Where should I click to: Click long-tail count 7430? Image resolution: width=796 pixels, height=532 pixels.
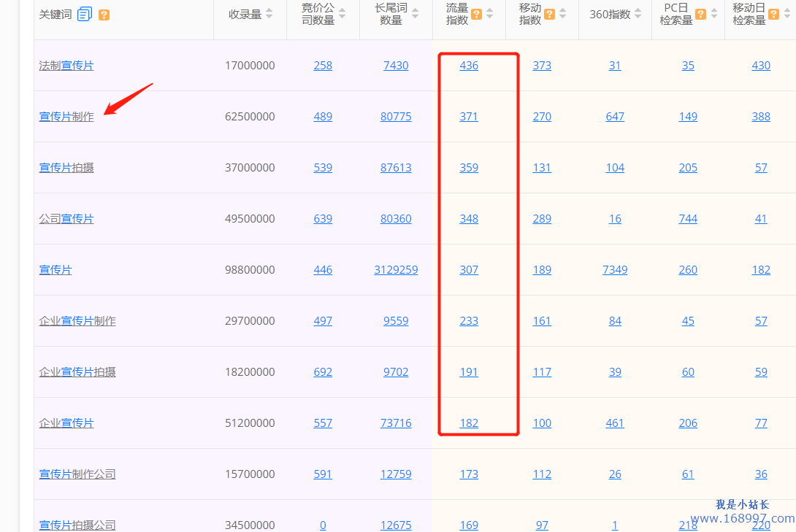(396, 66)
